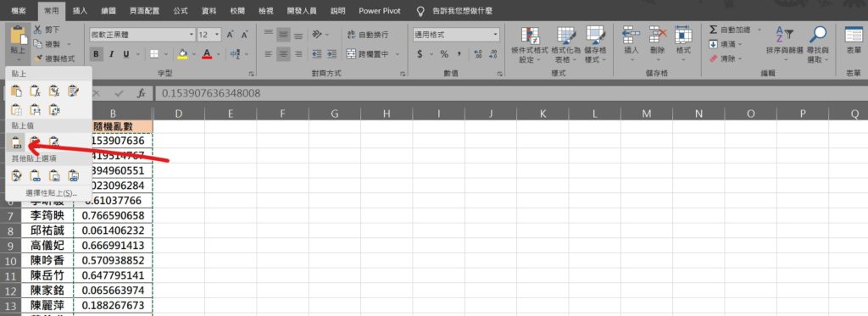This screenshot has height=316, width=868.
Task: Click the % percent style icon
Action: click(x=444, y=54)
